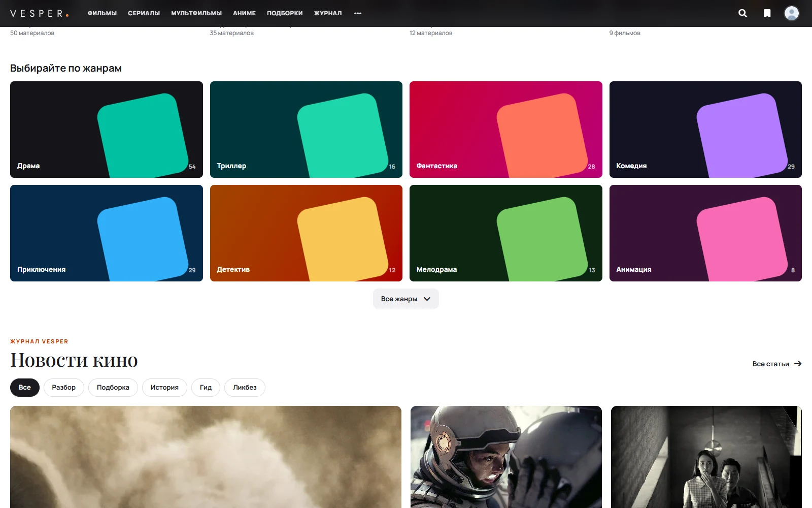Click the Новости кино heading
812x508 pixels.
tap(74, 360)
